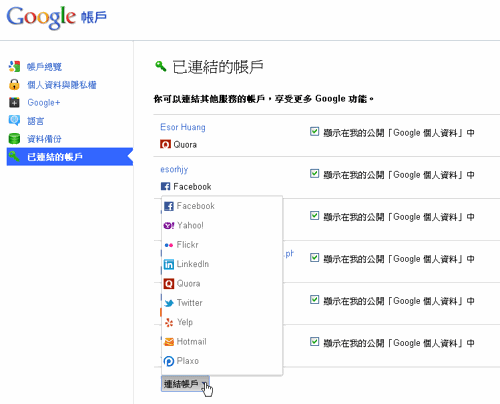The height and width of the screenshot is (404, 500).
Task: Click the Yahoo! icon in dropdown list
Action: tap(169, 226)
